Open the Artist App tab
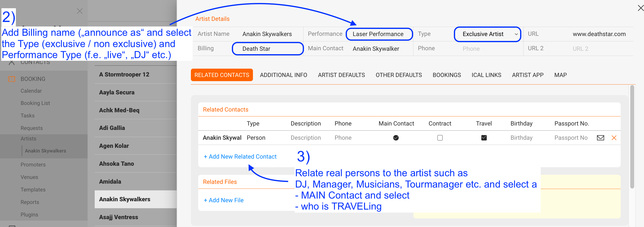 [527, 75]
